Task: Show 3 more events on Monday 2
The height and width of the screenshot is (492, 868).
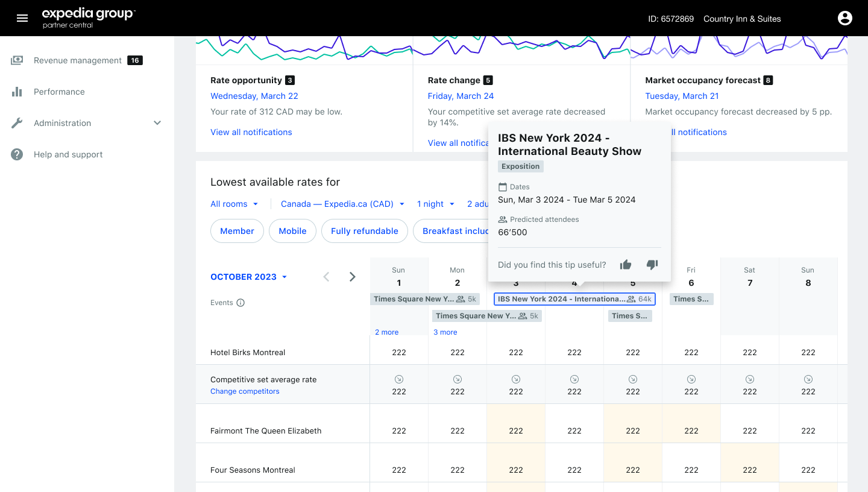Action: pos(445,332)
